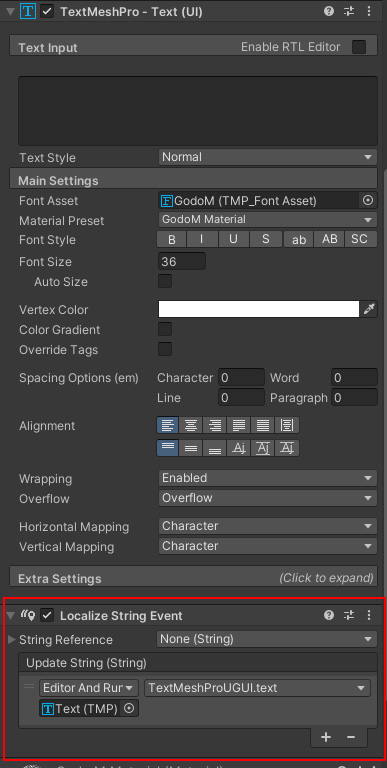Open the Overflow dropdown
The height and width of the screenshot is (768, 387).
tap(267, 498)
